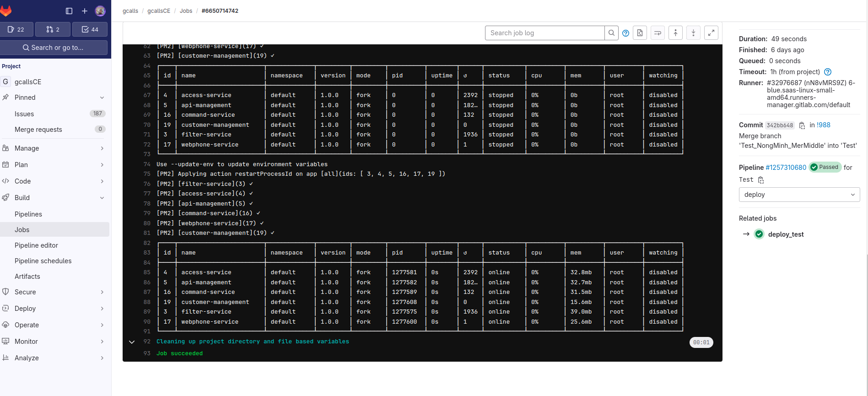Viewport: 868px width, 396px height.
Task: Click the Search job log field
Action: click(x=545, y=33)
